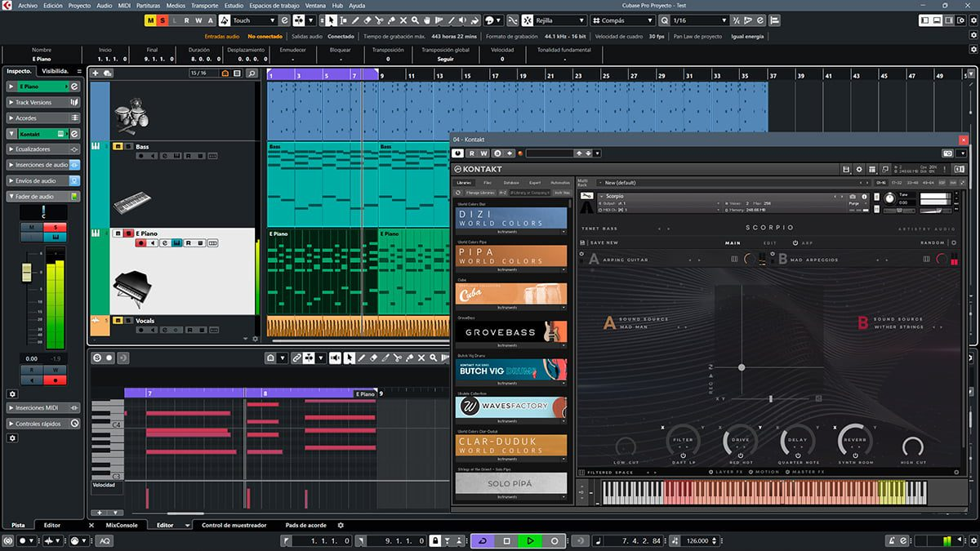
Task: Click SAVE NEW in Scorpio
Action: 603,242
